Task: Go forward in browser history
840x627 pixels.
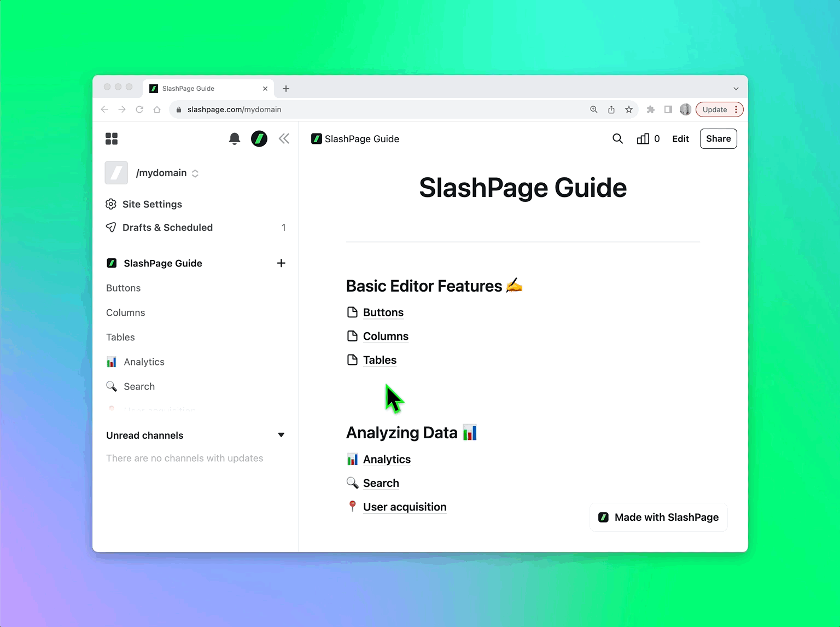Action: click(x=122, y=109)
